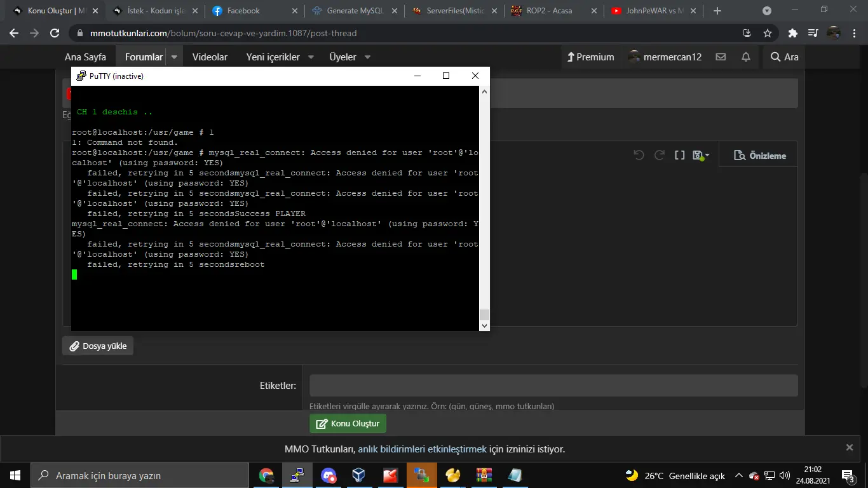Open Discord from the taskbar
The height and width of the screenshot is (488, 868).
(x=328, y=475)
